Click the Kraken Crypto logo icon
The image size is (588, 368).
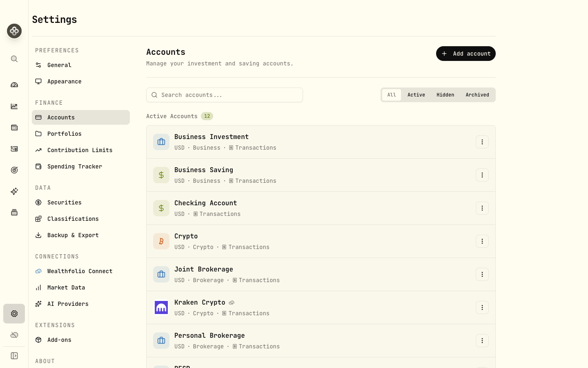coord(161,307)
